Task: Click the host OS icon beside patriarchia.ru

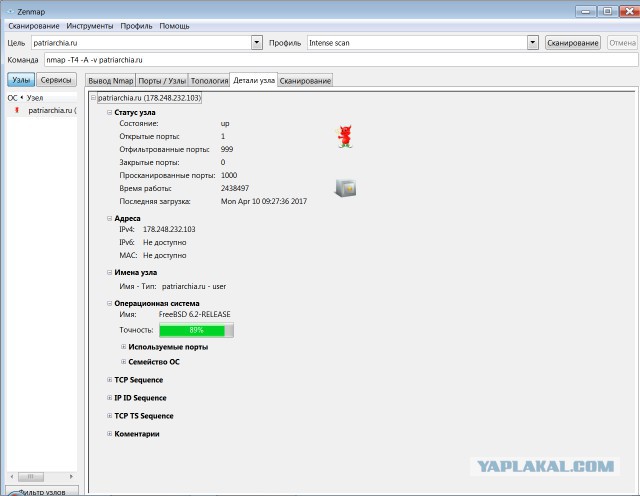Action: coord(17,110)
